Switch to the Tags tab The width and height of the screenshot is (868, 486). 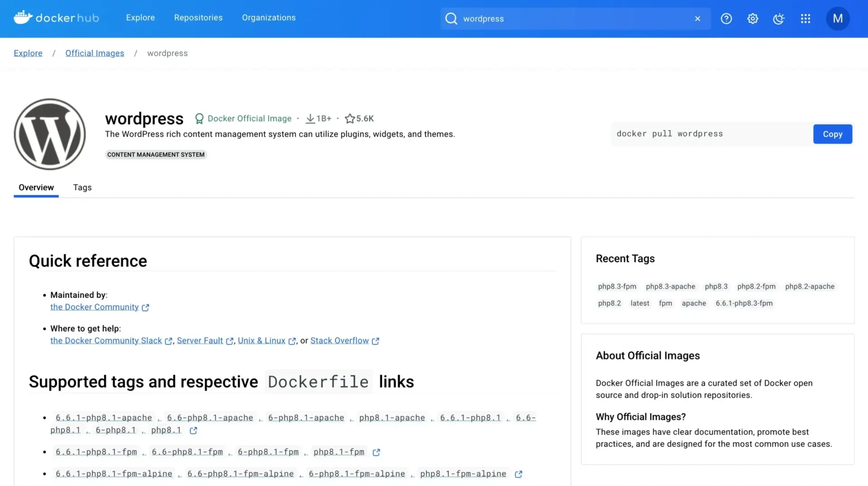(82, 187)
